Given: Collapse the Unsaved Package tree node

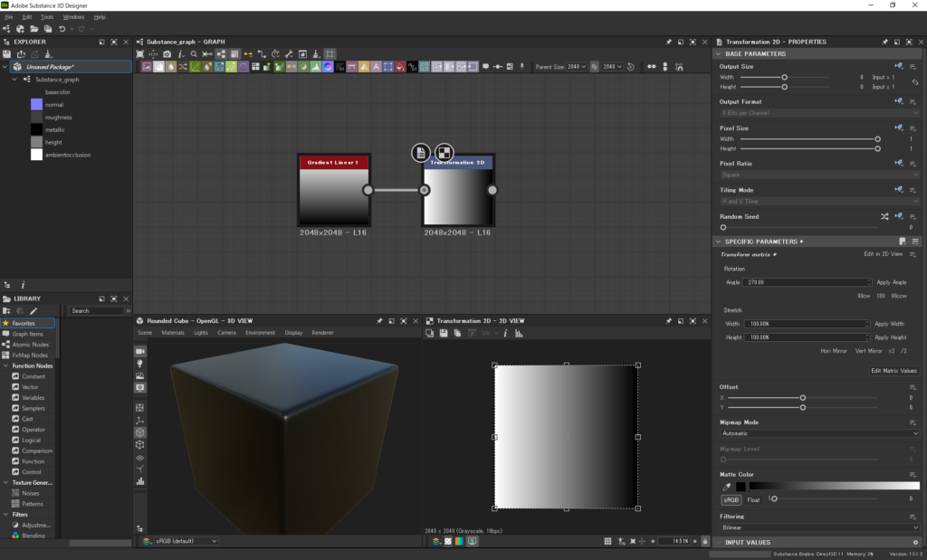Looking at the screenshot, I should pos(5,67).
